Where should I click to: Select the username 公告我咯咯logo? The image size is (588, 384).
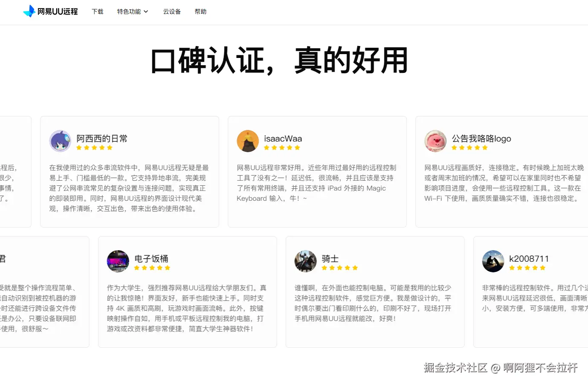pos(481,139)
